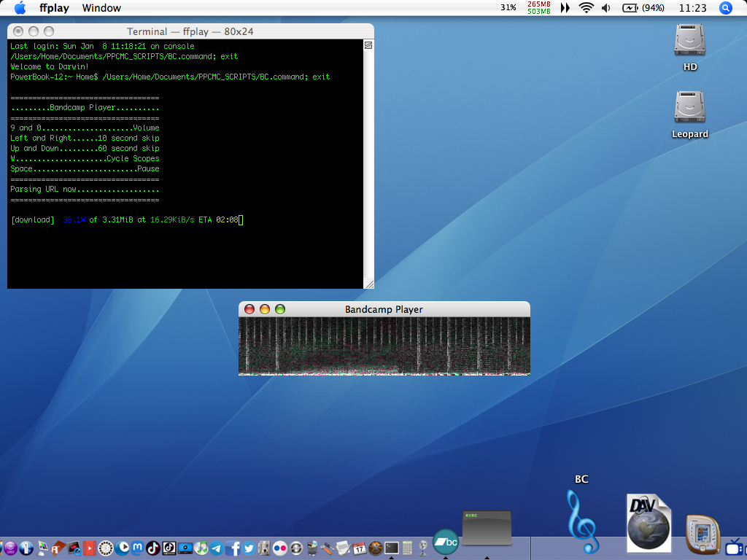
Task: Open the blue TV dock icon
Action: 735,547
